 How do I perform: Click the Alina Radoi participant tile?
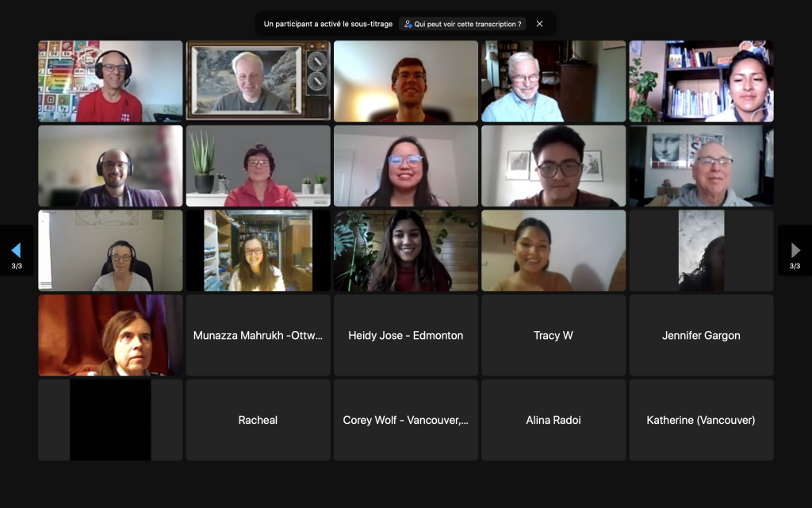[553, 420]
